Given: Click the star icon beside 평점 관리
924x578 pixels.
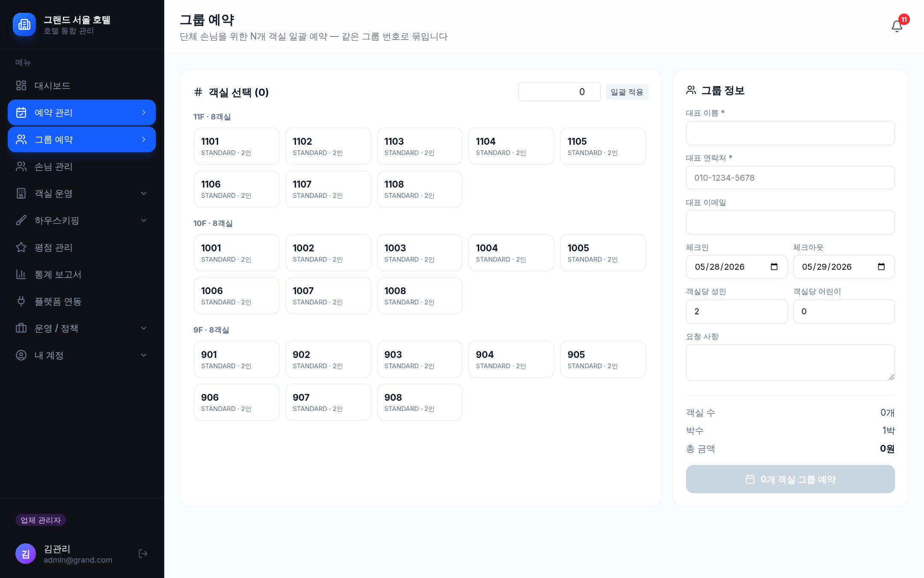Looking at the screenshot, I should coord(21,247).
